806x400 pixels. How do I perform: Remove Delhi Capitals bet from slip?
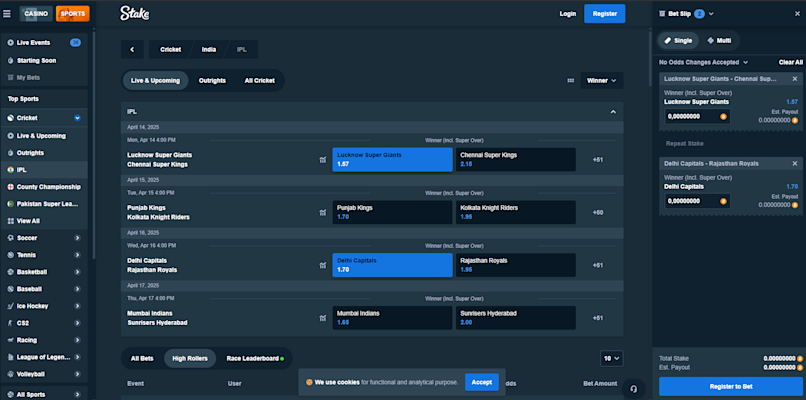pyautogui.click(x=795, y=163)
